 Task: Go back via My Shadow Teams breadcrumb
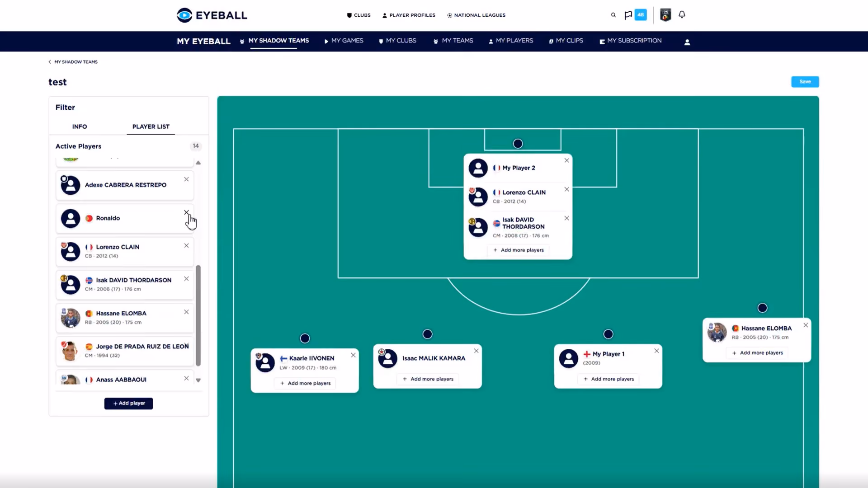coord(73,62)
